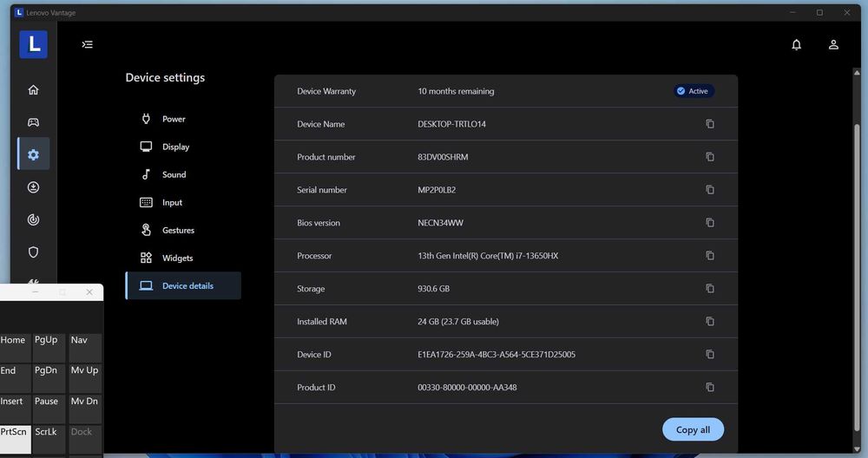The image size is (868, 458).
Task: Open the Home icon in left sidebar
Action: [33, 89]
